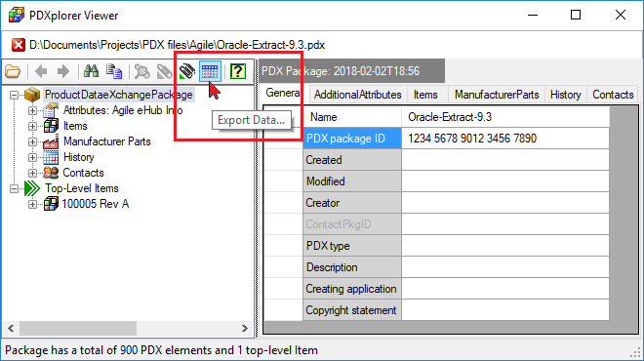Click tree scrollbar left arrow
The width and height of the screenshot is (644, 361).
pos(11,328)
